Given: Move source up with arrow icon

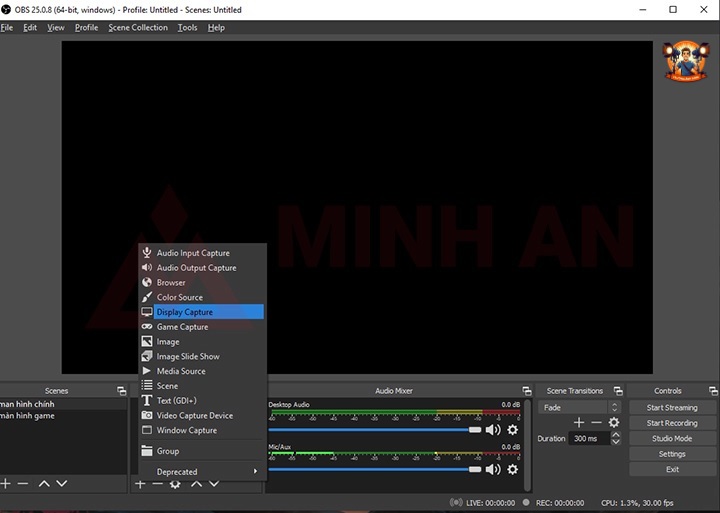Looking at the screenshot, I should [196, 484].
